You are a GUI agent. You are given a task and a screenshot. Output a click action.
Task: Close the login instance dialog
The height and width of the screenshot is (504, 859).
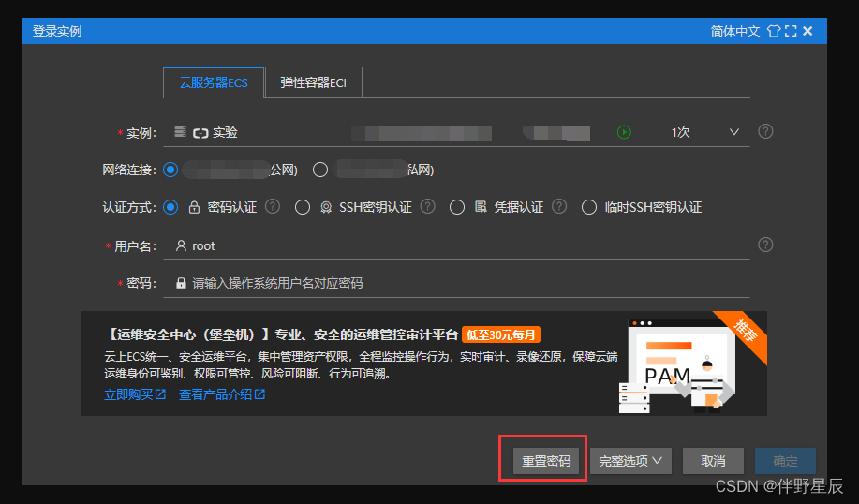click(x=807, y=31)
